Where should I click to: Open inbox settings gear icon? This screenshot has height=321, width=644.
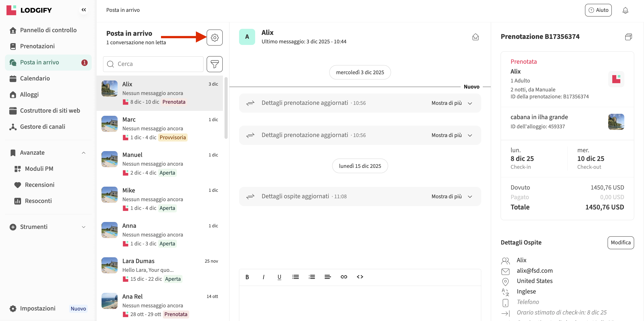(x=214, y=38)
